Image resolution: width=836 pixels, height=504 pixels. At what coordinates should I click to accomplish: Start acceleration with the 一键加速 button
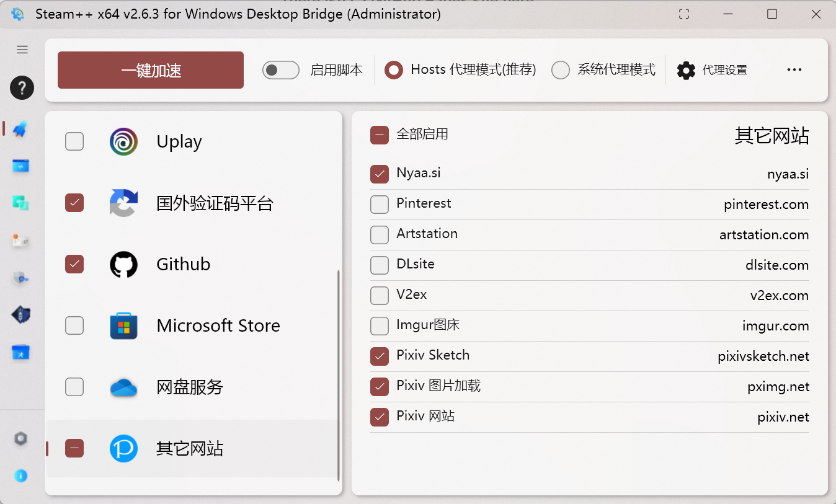(151, 70)
